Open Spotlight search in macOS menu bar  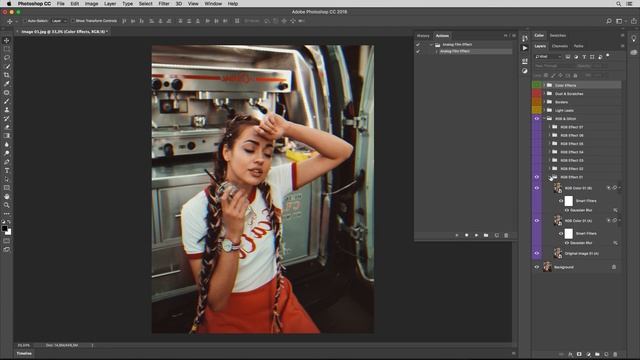pos(618,4)
